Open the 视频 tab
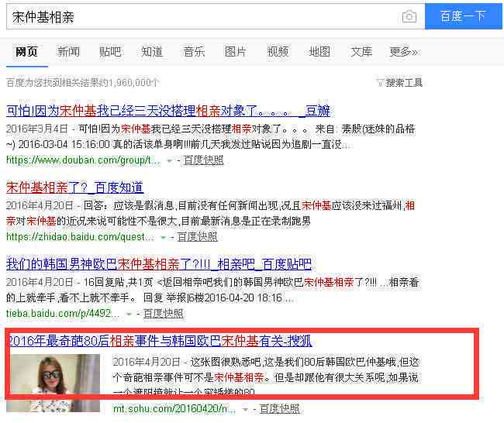Viewport: 504px width, 423px height. click(x=278, y=51)
